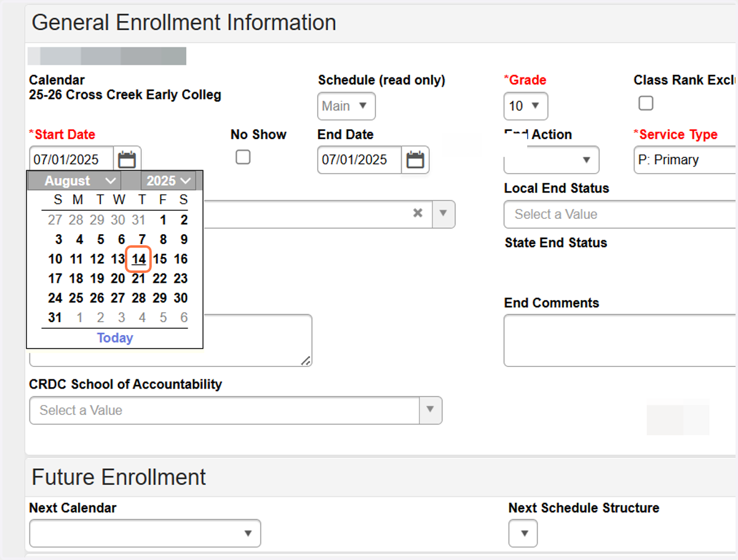Open the Grade dropdown showing 10
Image resolution: width=738 pixels, height=560 pixels.
coord(525,106)
